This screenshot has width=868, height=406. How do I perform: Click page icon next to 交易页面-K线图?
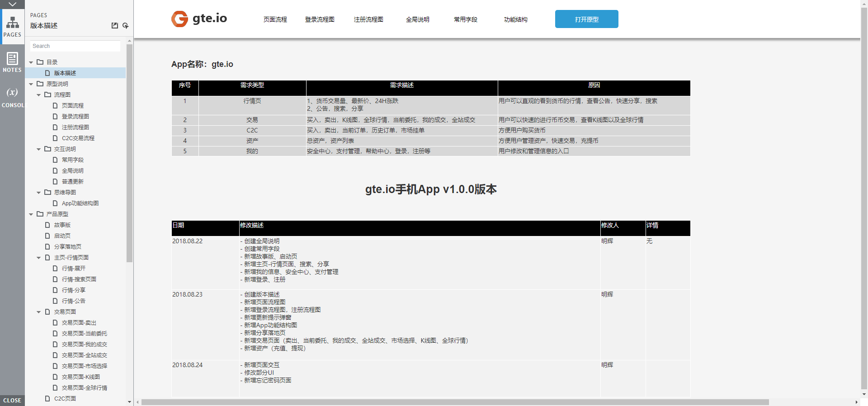point(55,377)
